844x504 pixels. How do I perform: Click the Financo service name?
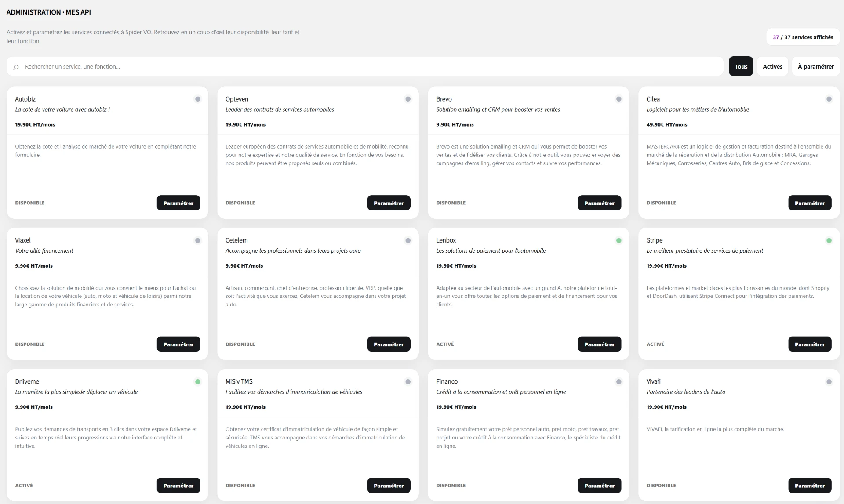(x=447, y=381)
